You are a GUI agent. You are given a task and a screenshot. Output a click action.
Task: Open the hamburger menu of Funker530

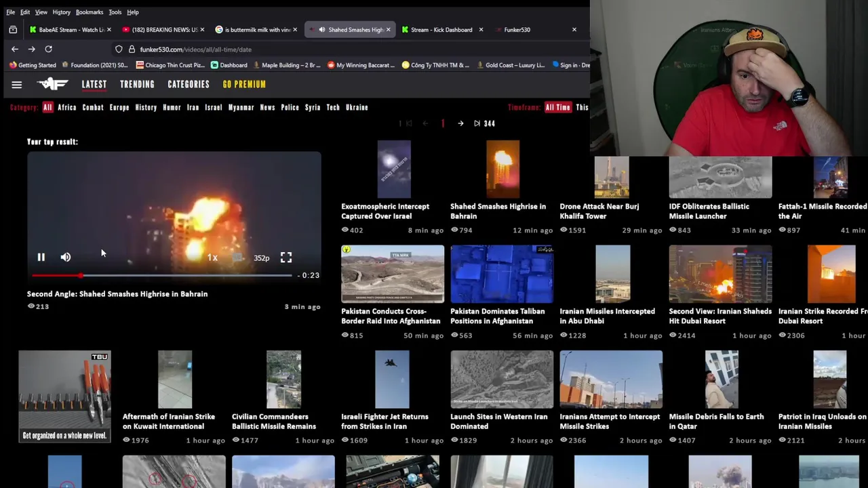tap(17, 85)
